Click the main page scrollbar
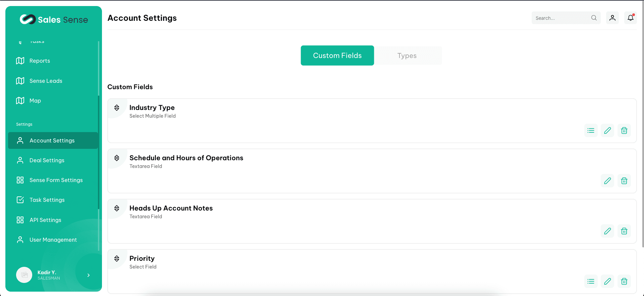Viewport: 644px width, 296px height. pos(643,124)
